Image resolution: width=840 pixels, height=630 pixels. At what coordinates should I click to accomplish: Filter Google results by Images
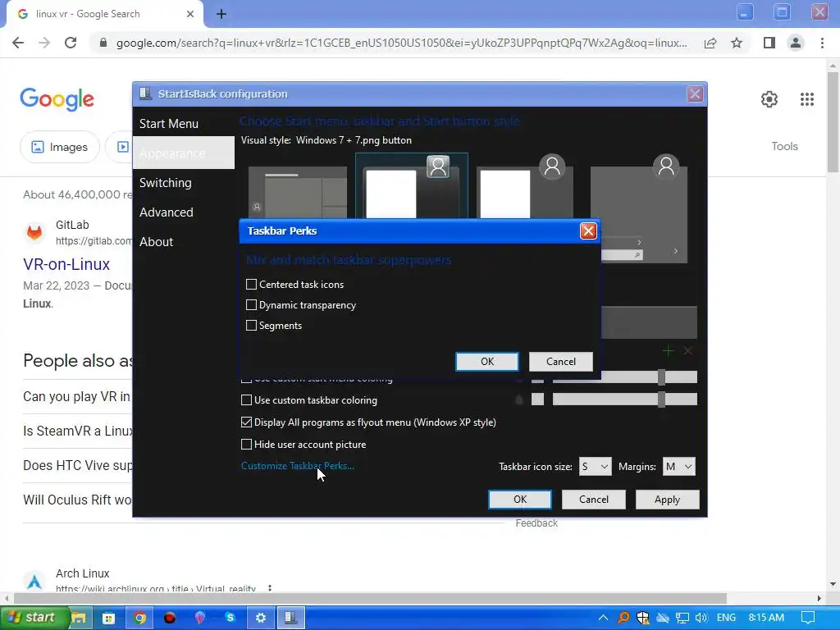(59, 147)
